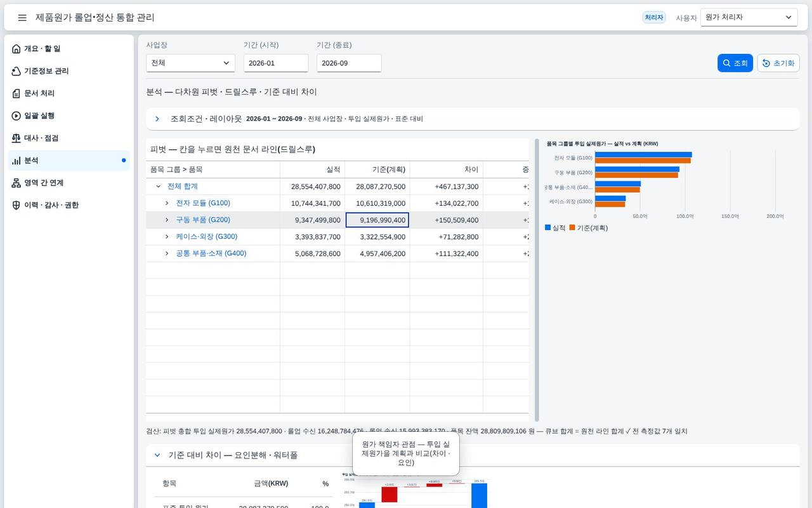Expand the 구동 부품 (G200) row

[167, 220]
